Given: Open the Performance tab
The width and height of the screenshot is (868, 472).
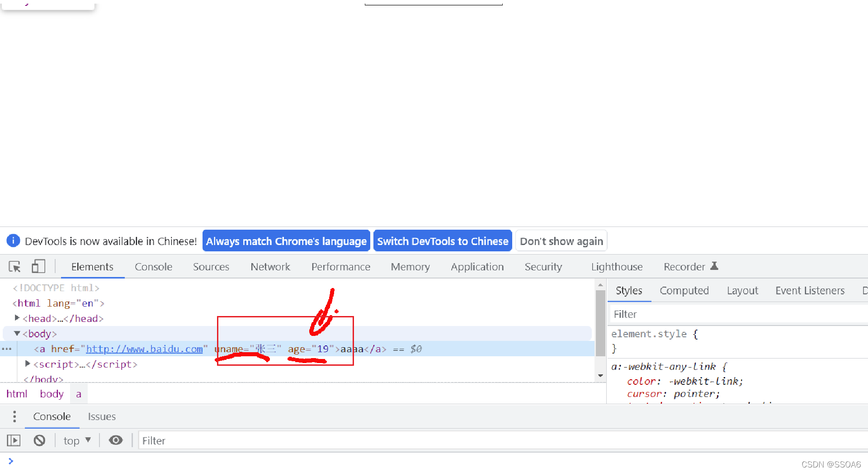Looking at the screenshot, I should pos(341,267).
